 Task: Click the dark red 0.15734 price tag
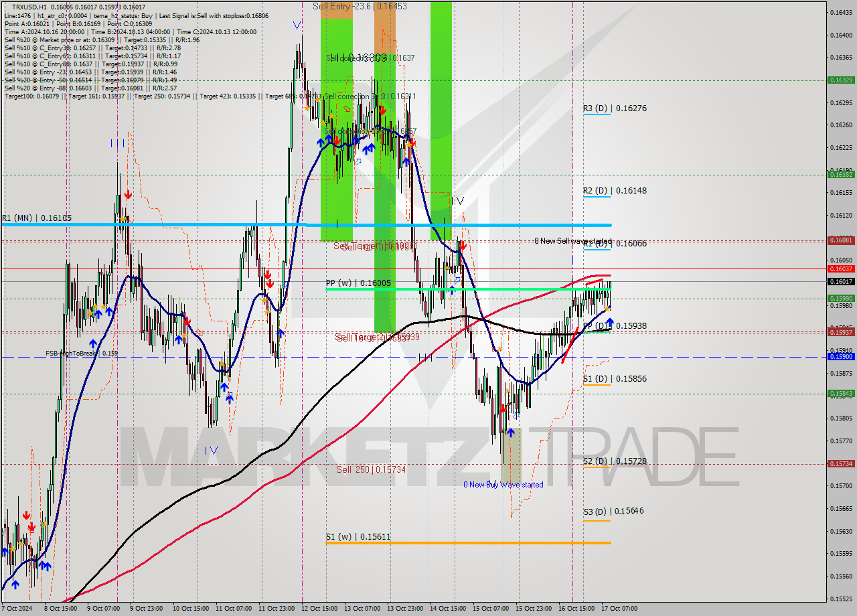pos(841,463)
